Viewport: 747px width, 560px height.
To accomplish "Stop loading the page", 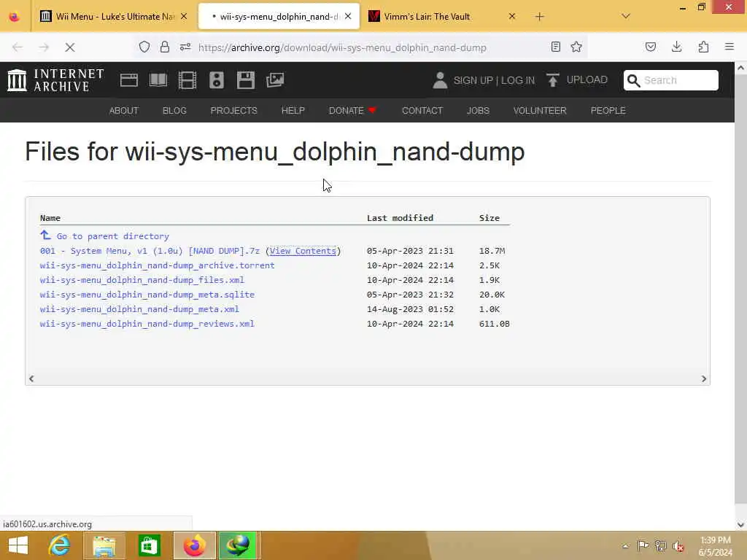I will (69, 47).
